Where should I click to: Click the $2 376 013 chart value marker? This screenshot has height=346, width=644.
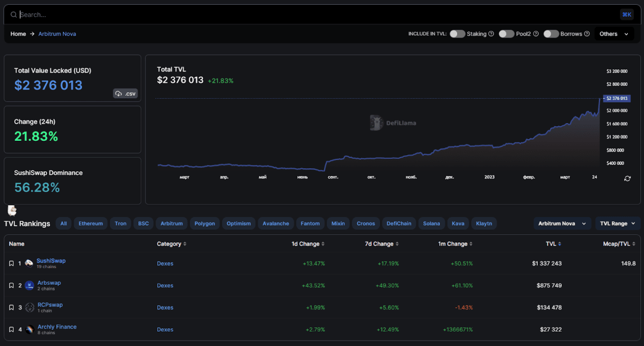[616, 98]
